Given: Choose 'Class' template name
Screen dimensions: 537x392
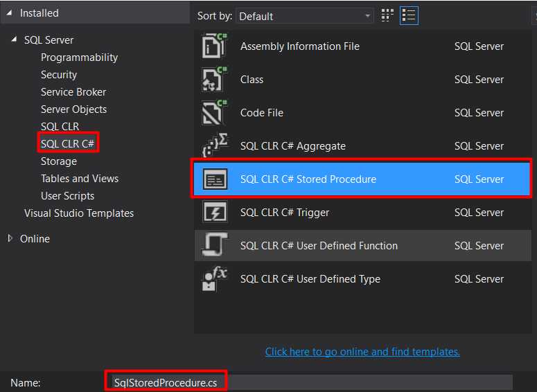Looking at the screenshot, I should (x=252, y=80).
